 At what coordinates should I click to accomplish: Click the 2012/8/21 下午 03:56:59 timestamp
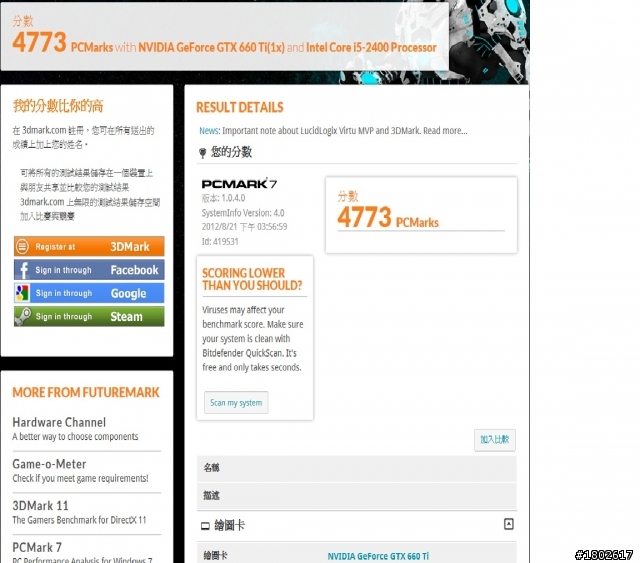[x=244, y=227]
